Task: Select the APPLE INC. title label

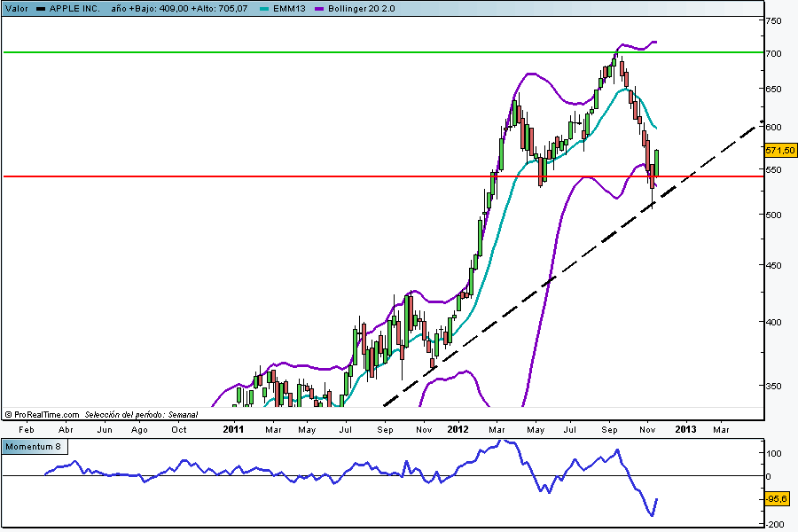Action: coord(74,8)
